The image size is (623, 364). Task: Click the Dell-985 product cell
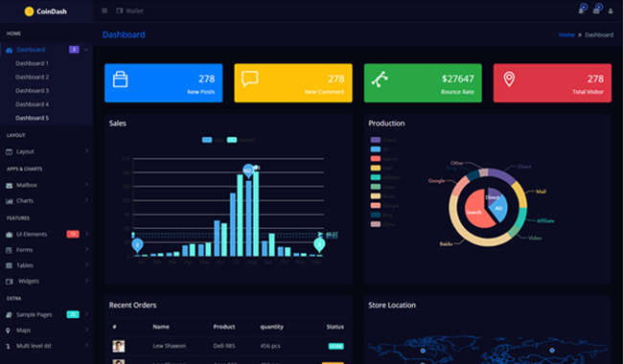tap(224, 346)
